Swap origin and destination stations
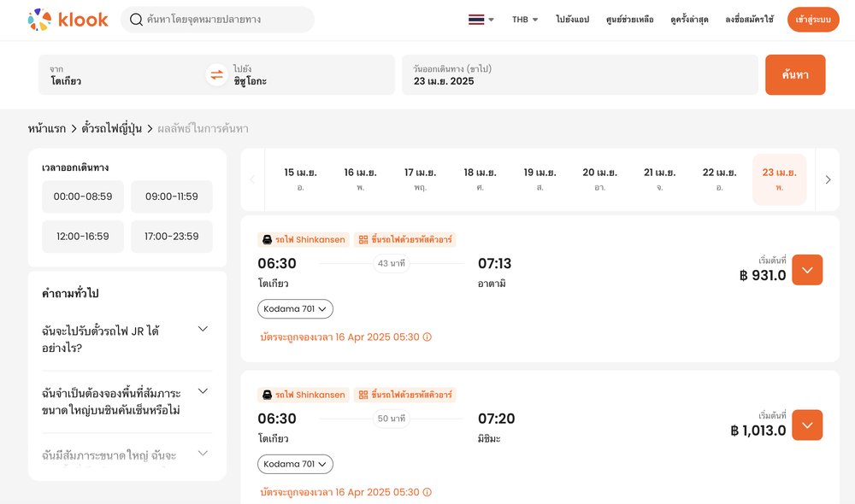This screenshot has height=504, width=855. point(216,75)
